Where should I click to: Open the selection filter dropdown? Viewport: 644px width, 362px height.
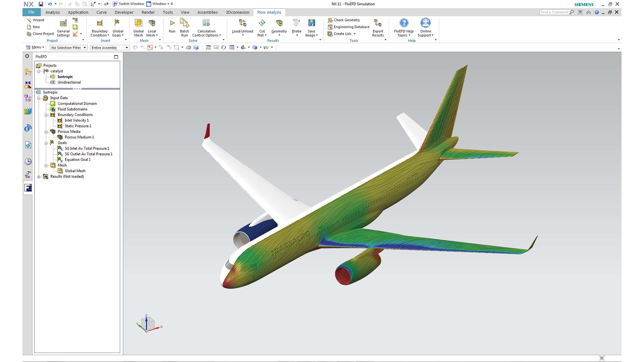(84, 47)
